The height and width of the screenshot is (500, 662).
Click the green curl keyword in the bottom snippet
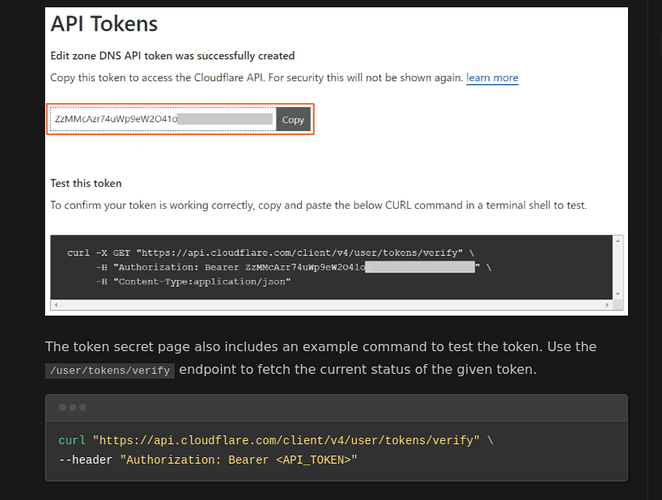pos(72,440)
